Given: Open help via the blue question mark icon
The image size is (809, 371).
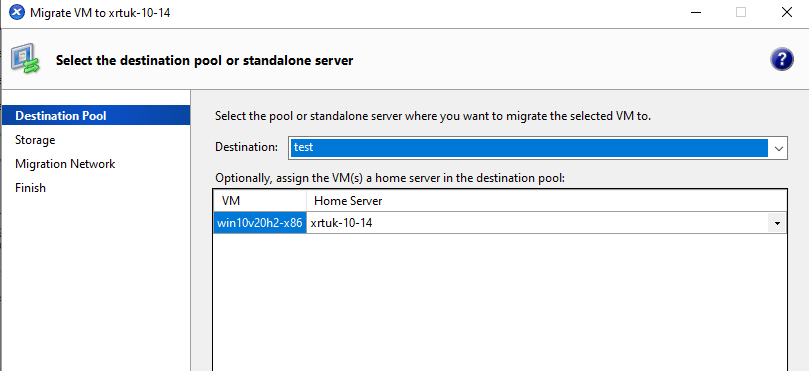Looking at the screenshot, I should coord(782,59).
